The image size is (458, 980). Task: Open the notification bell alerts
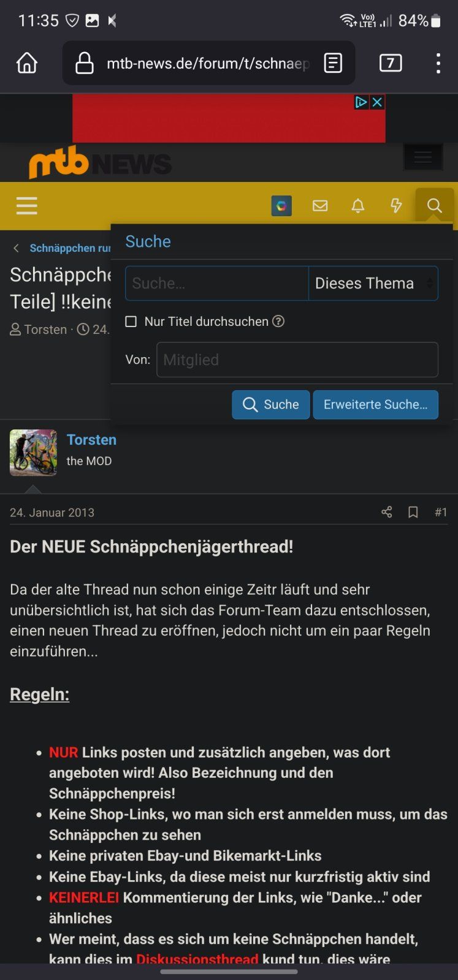[358, 206]
